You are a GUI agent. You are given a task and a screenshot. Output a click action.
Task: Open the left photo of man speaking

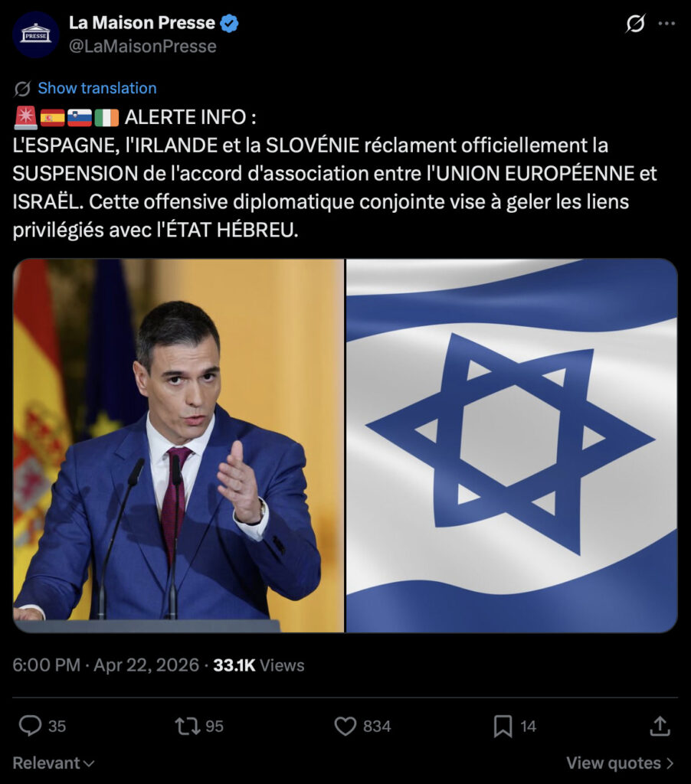pyautogui.click(x=178, y=446)
